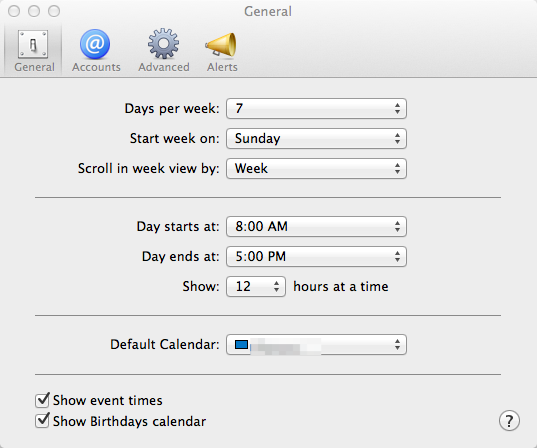Click the help question mark button
Image resolution: width=537 pixels, height=448 pixels.
(509, 420)
